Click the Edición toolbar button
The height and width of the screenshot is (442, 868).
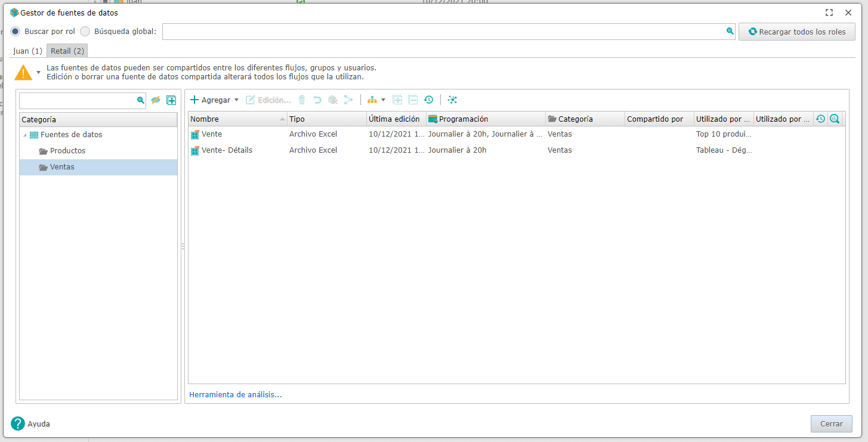click(268, 100)
